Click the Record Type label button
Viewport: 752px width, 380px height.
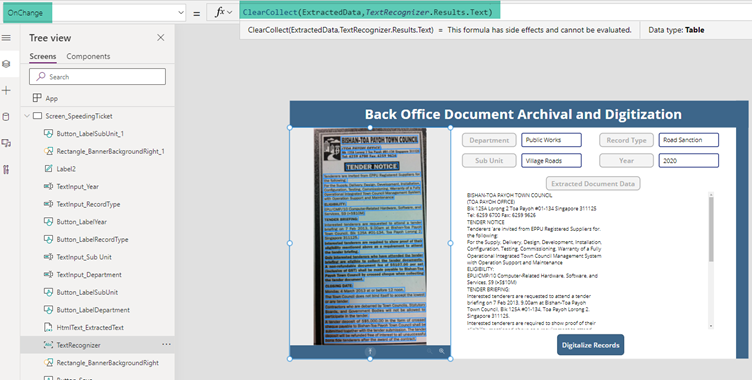(x=626, y=140)
